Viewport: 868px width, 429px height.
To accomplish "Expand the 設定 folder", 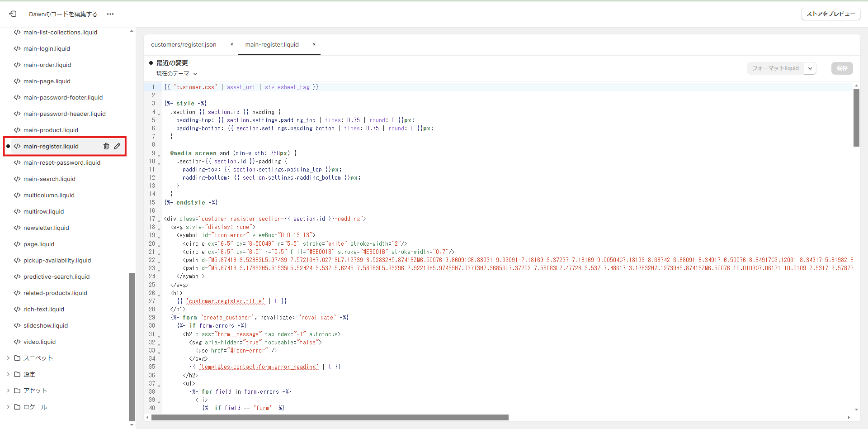I will click(x=8, y=374).
